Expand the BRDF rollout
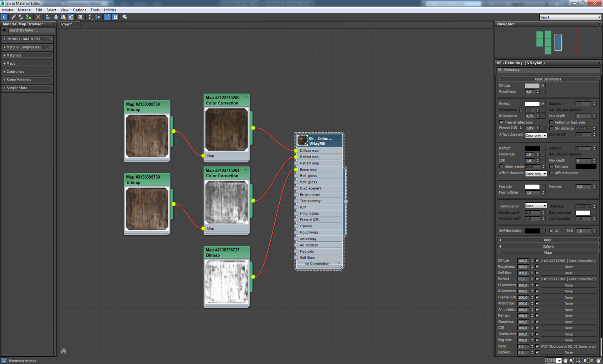 point(548,240)
